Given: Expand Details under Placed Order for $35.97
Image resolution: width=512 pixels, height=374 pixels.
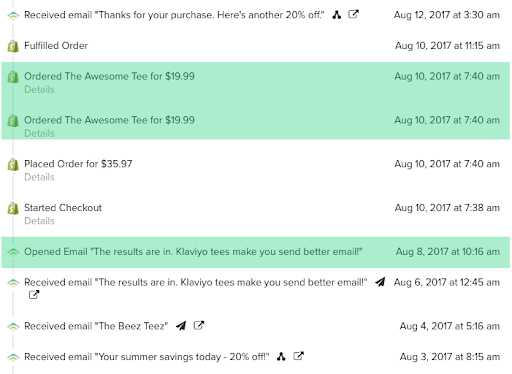Looking at the screenshot, I should 39,177.
